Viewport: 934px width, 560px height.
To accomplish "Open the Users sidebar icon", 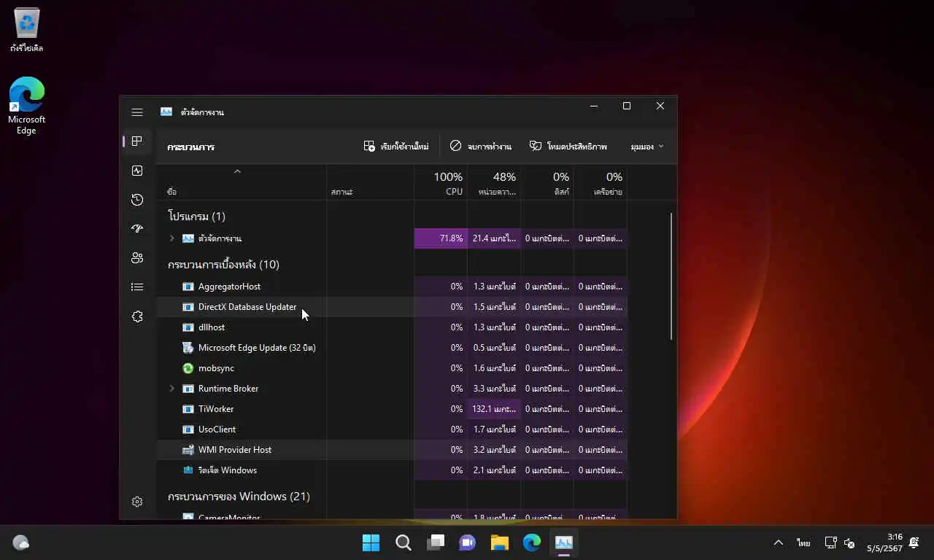I will (x=137, y=258).
